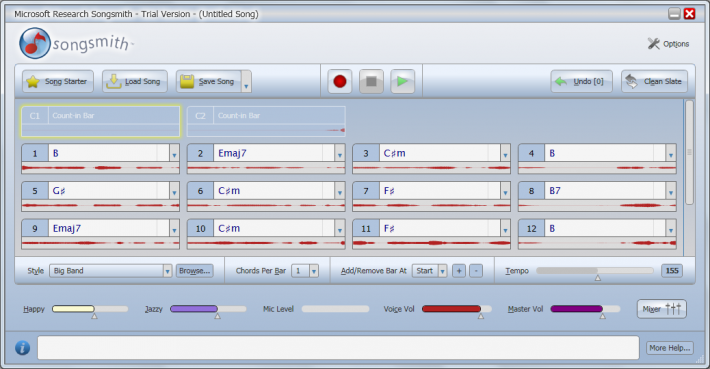Image resolution: width=710 pixels, height=369 pixels.
Task: Open the Chords Per Bar dropdown
Action: (305, 271)
